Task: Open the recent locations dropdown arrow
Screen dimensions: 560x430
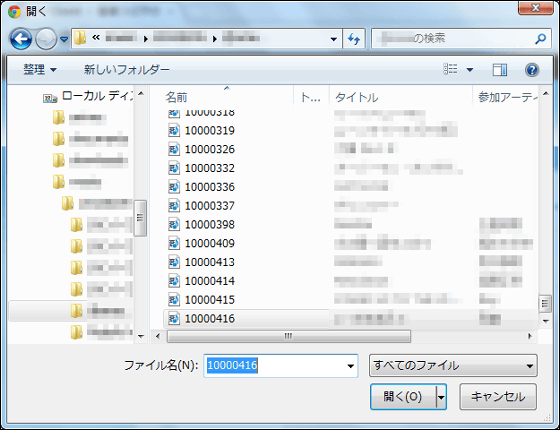Action: 64,39
